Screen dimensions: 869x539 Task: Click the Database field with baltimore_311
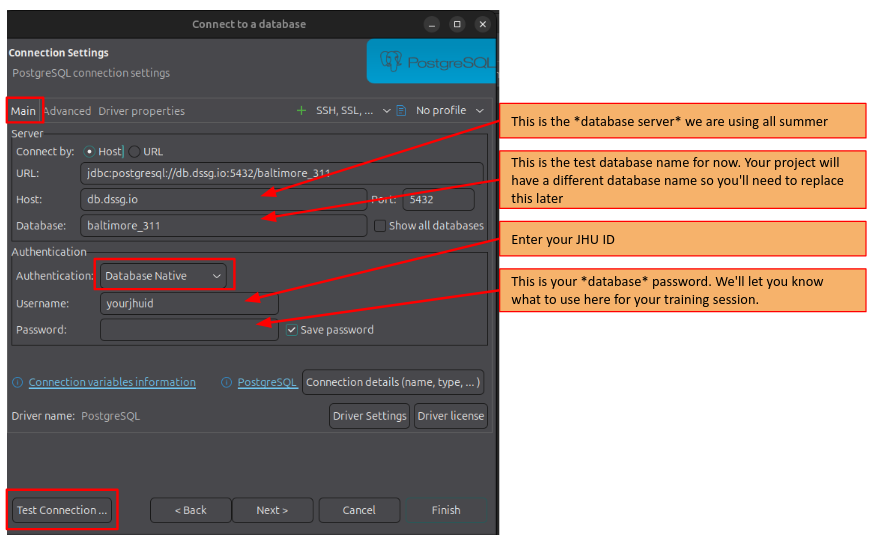click(x=223, y=225)
